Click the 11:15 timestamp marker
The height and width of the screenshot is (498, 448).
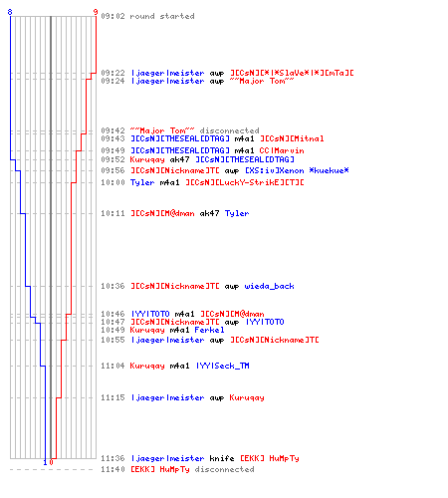click(112, 397)
